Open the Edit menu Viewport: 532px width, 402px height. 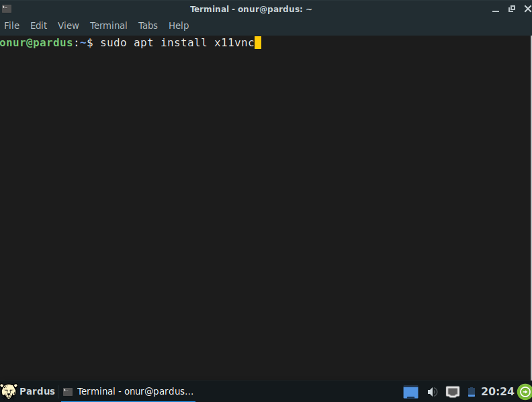tap(38, 26)
